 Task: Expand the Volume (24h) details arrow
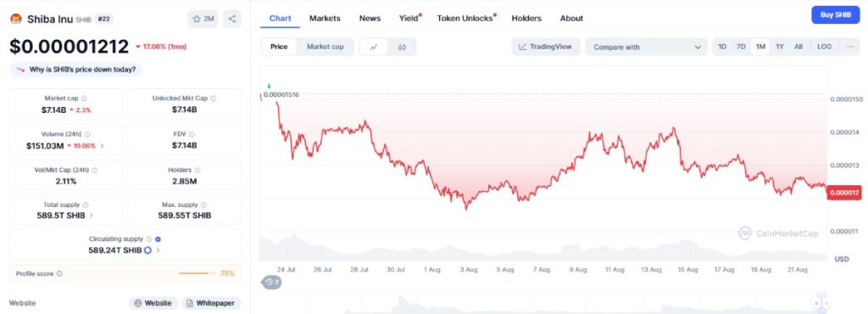[x=103, y=146]
